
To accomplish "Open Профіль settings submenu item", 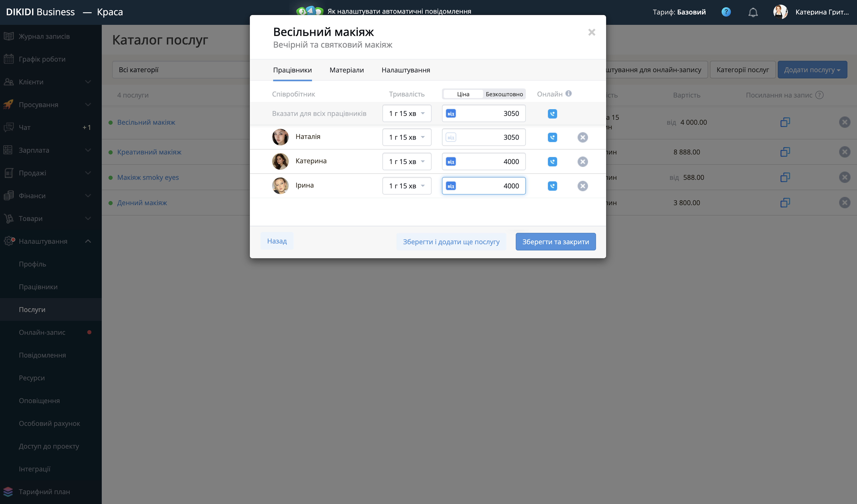I will [51, 264].
